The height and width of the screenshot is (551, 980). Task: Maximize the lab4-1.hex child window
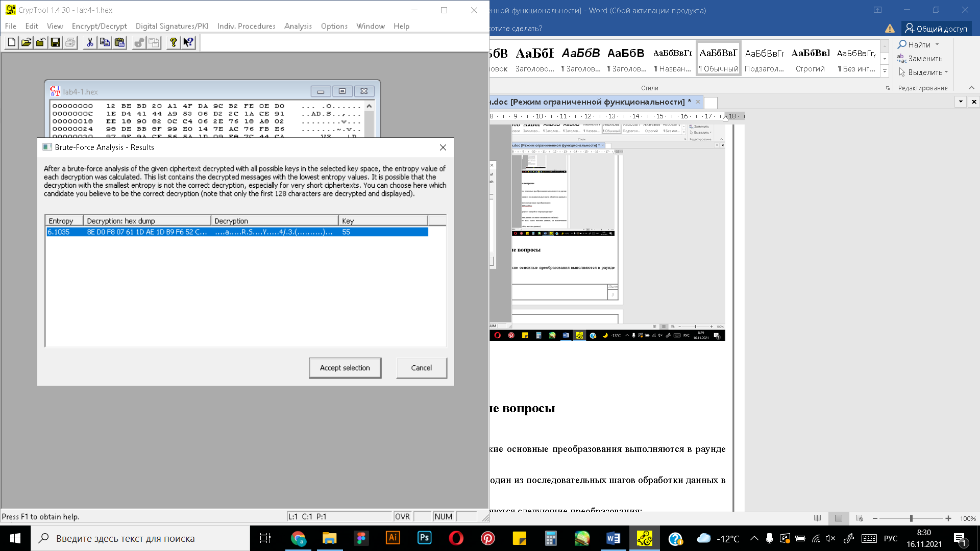point(342,91)
